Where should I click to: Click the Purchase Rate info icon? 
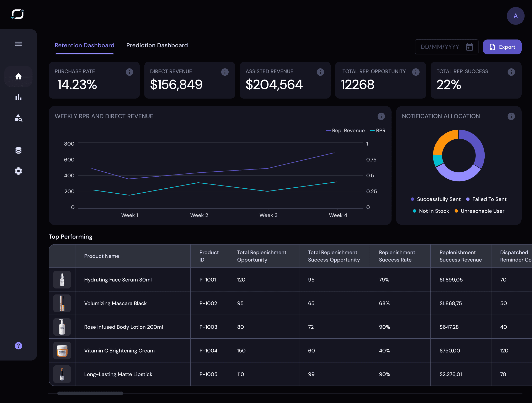click(129, 72)
